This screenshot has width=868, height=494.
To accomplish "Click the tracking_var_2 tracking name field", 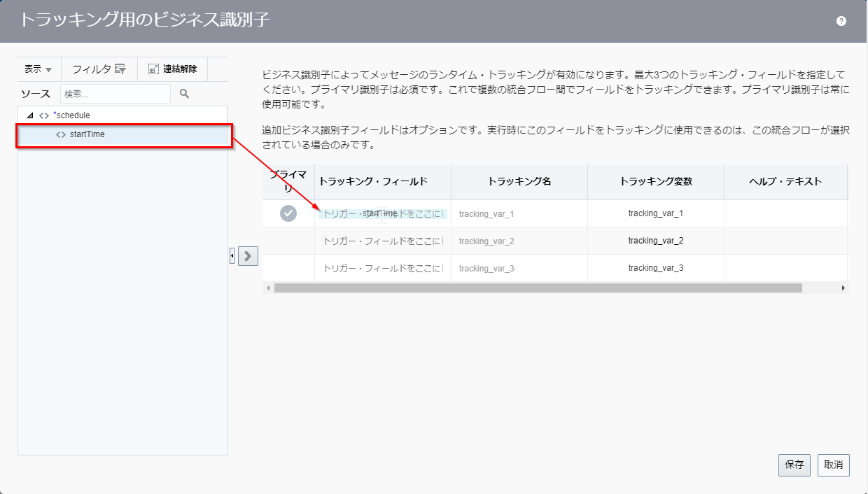I will (x=518, y=241).
